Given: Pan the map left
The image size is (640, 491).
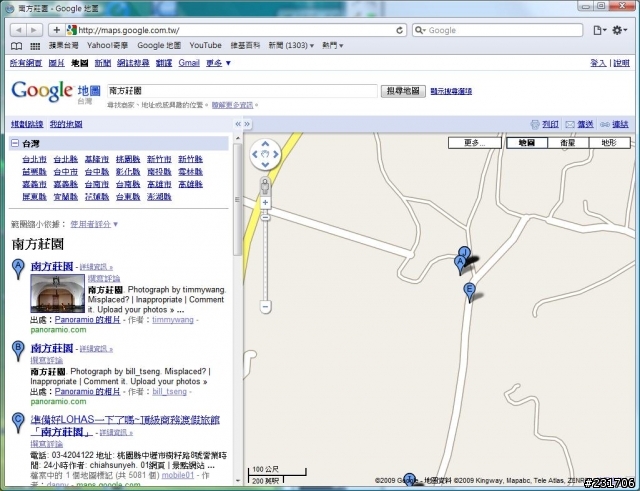Looking at the screenshot, I should coord(255,154).
